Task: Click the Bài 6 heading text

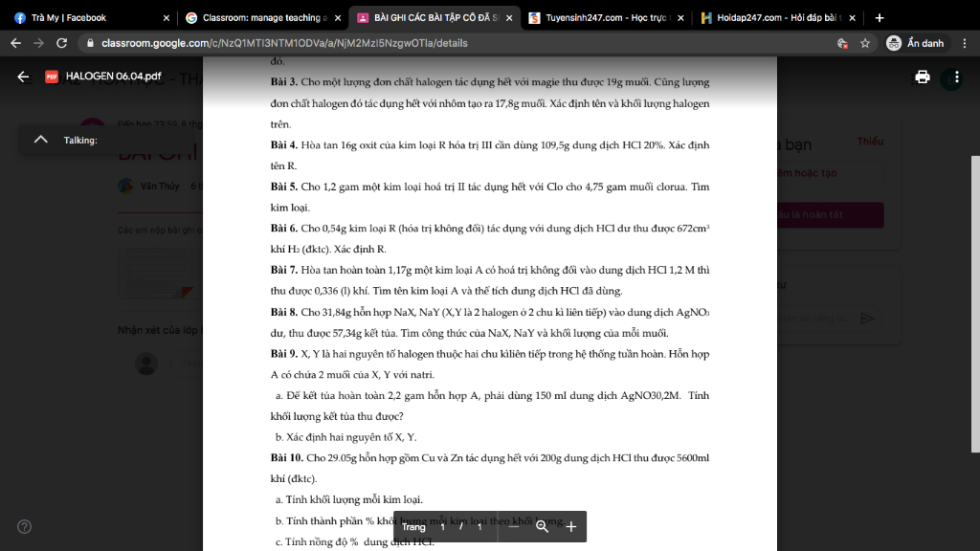Action: (x=283, y=228)
